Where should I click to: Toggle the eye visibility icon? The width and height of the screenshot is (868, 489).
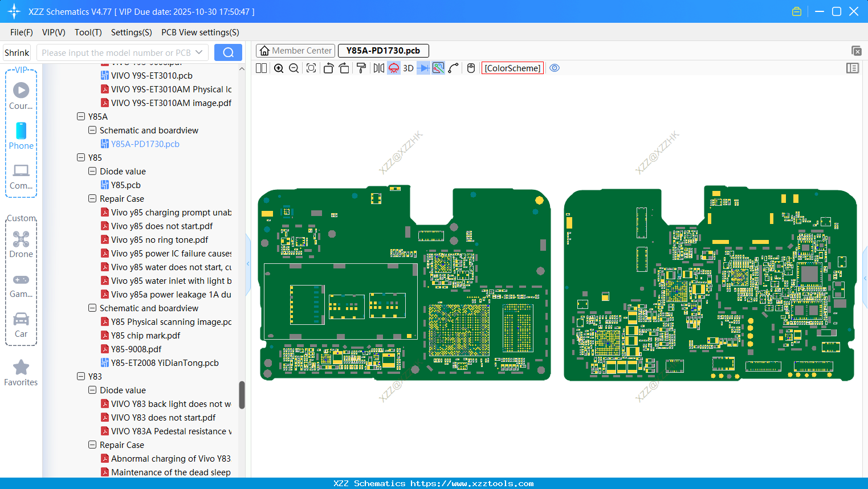(555, 68)
